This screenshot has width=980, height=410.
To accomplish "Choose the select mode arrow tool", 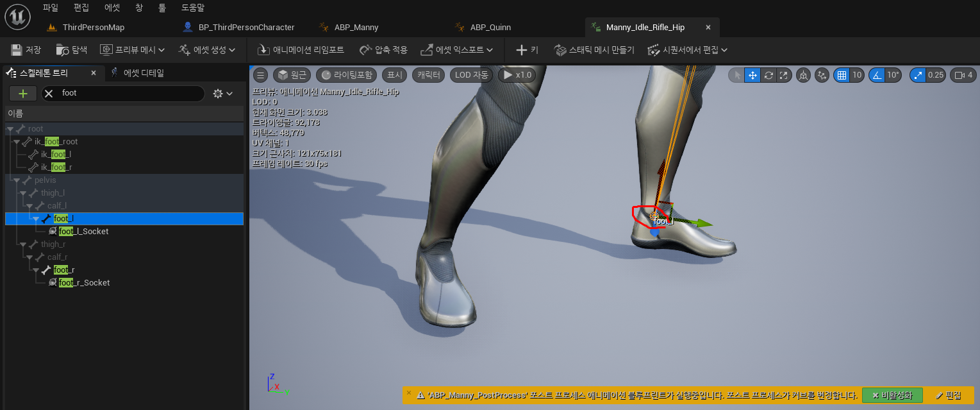I will 737,75.
